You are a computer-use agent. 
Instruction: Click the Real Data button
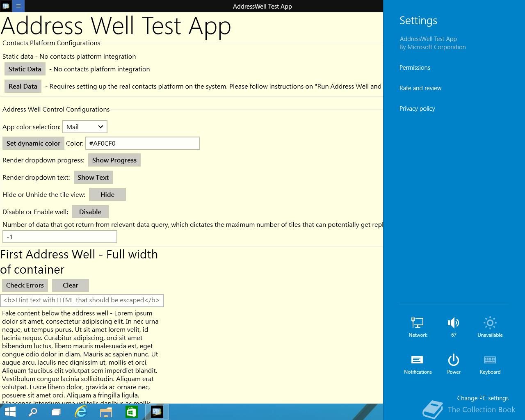point(23,86)
